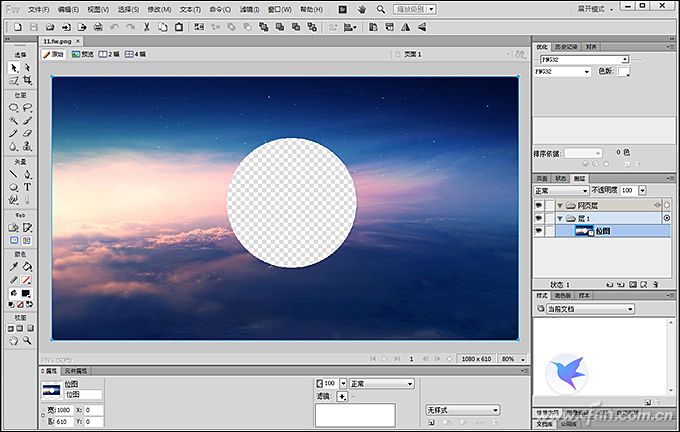Click the Print toolbar icon
Viewport: 680px width, 432px height.
[98, 27]
